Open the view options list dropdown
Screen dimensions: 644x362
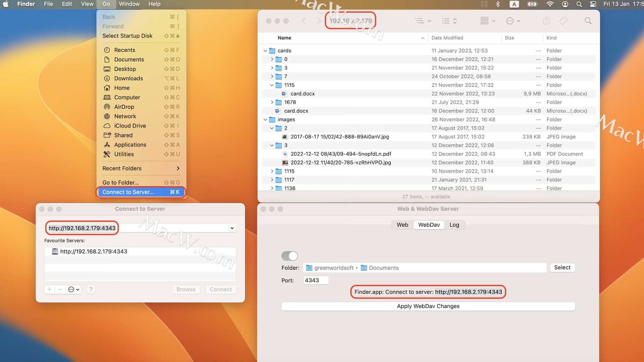(449, 21)
